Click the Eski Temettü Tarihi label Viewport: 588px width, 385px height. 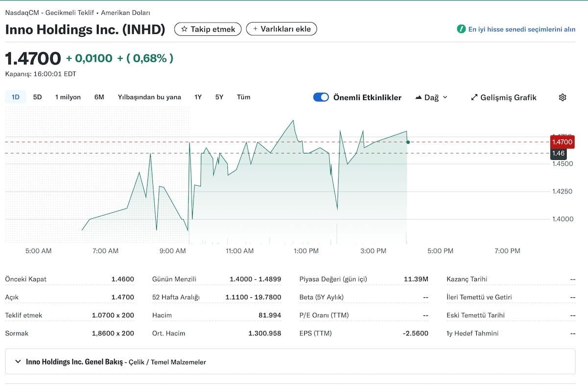(476, 315)
